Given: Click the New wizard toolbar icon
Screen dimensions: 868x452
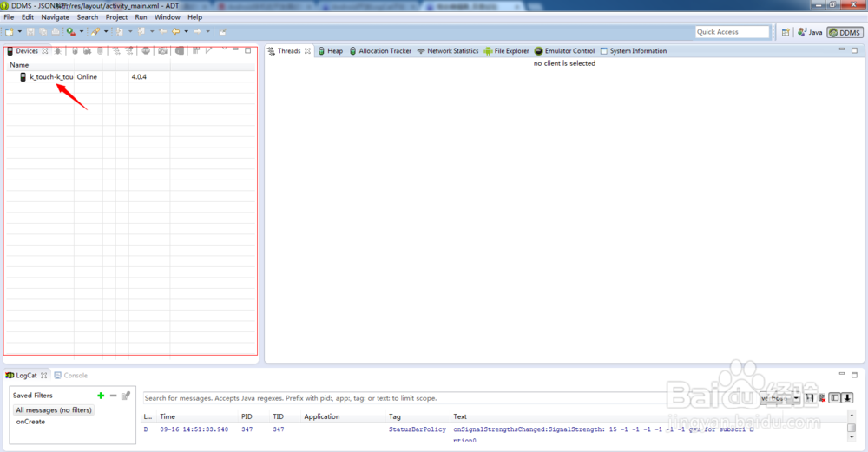Looking at the screenshot, I should (x=9, y=31).
